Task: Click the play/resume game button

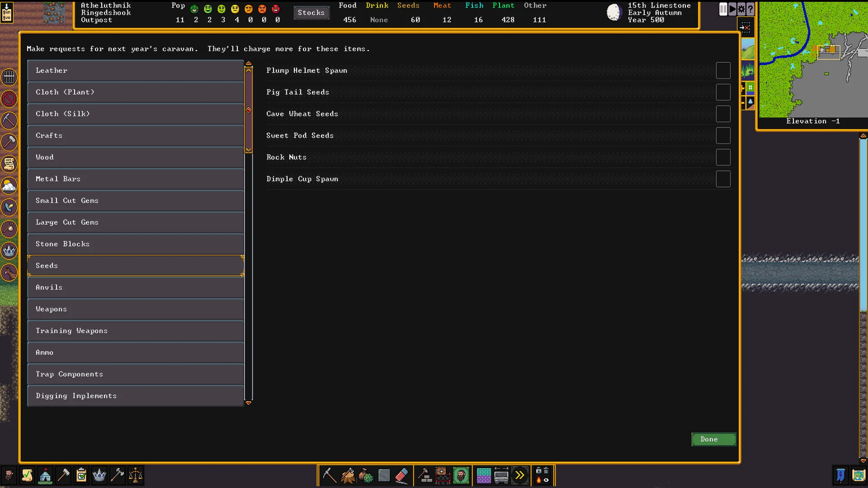Action: click(x=732, y=9)
